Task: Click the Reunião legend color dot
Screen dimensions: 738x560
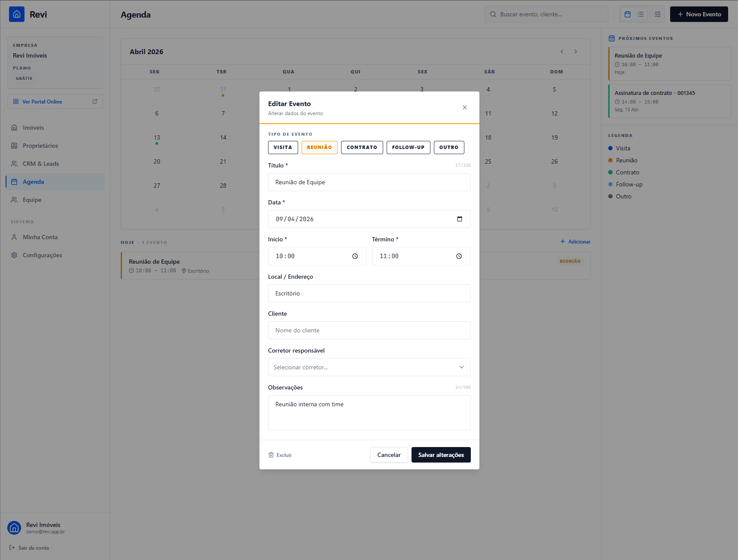Action: 610,160
